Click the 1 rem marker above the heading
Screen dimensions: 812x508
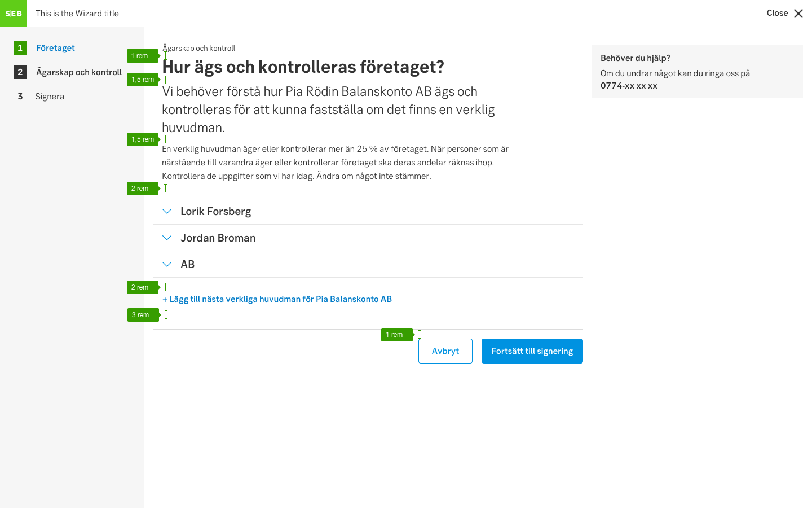point(140,56)
